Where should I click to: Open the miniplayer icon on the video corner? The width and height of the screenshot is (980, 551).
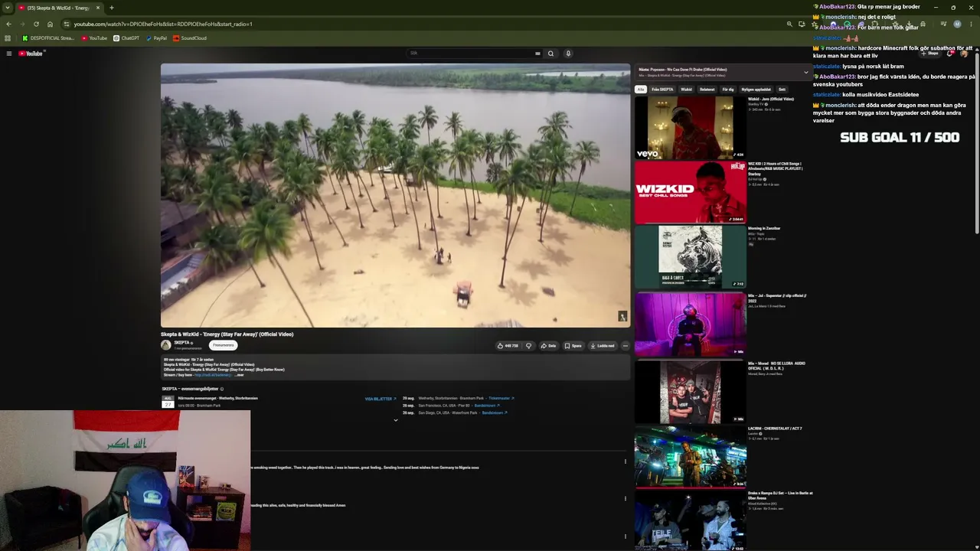622,316
